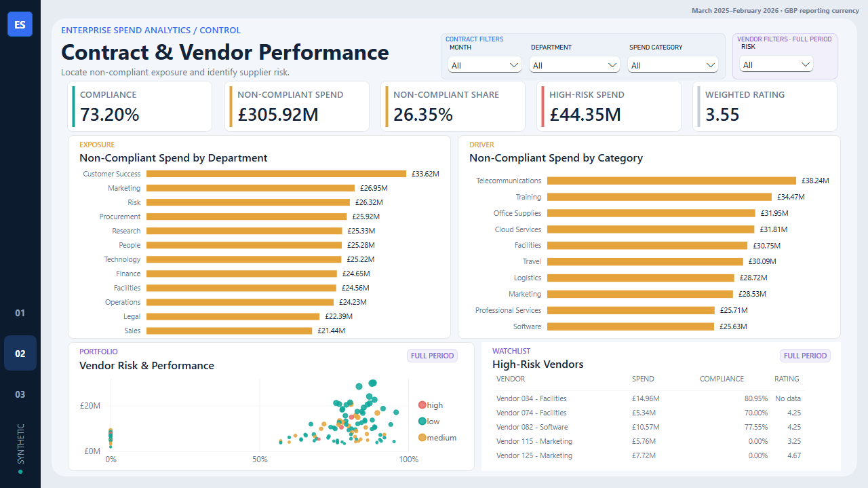Open the Risk vendor filter dropdown

tap(776, 64)
